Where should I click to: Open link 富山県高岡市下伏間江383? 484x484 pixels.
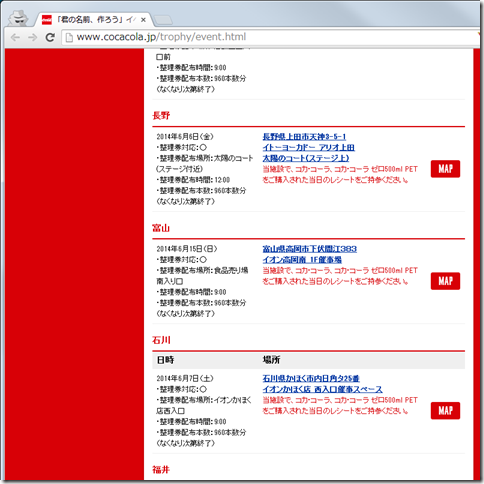click(x=309, y=249)
